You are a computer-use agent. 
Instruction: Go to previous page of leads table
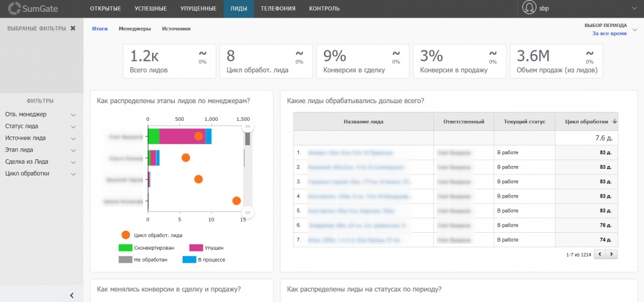click(599, 254)
